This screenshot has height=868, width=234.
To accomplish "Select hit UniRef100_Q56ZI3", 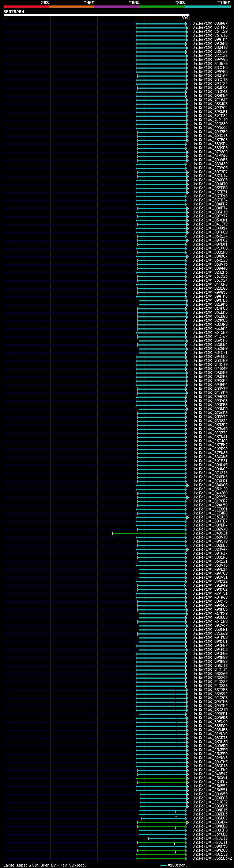I will (210, 666).
